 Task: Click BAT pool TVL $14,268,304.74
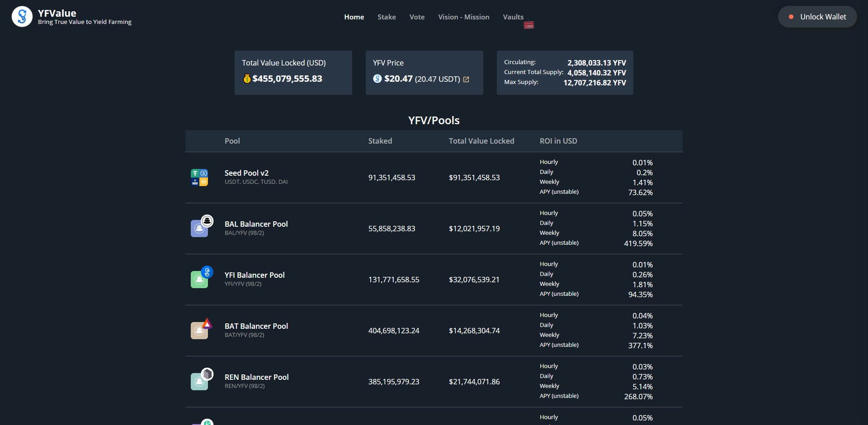(x=474, y=331)
